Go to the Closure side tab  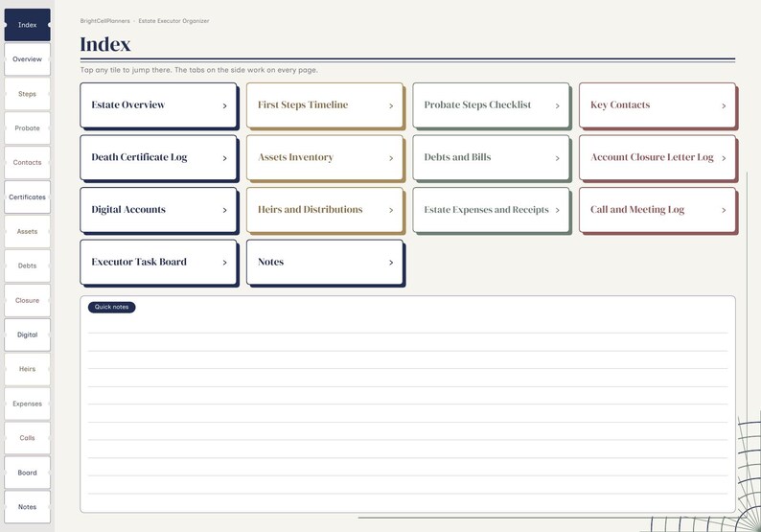(27, 300)
